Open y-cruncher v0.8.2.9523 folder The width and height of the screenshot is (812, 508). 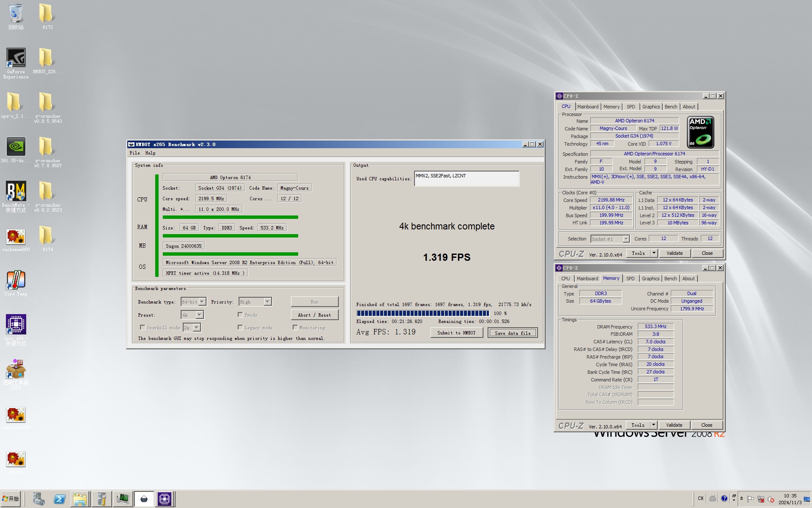click(47, 197)
